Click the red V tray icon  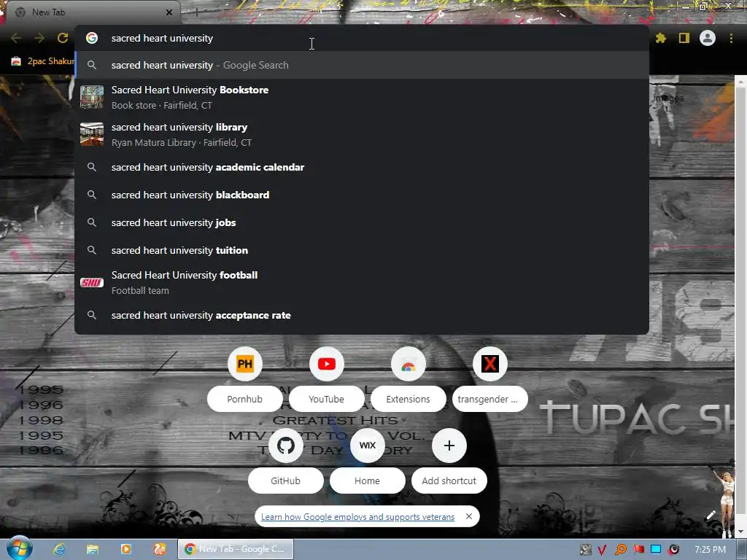click(x=602, y=550)
